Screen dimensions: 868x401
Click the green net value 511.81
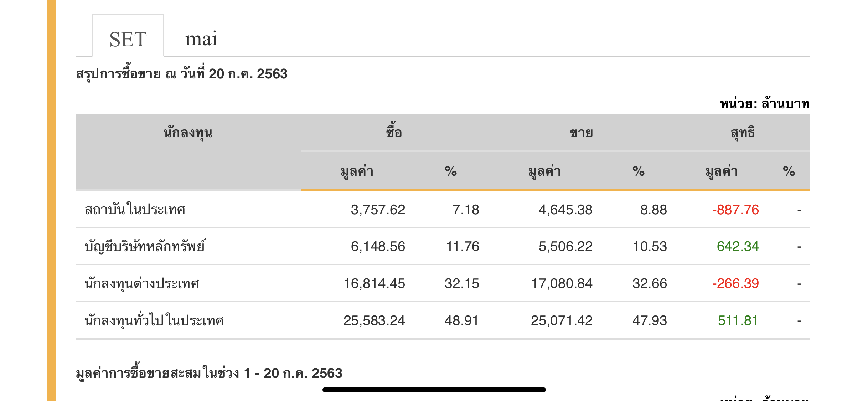(738, 320)
